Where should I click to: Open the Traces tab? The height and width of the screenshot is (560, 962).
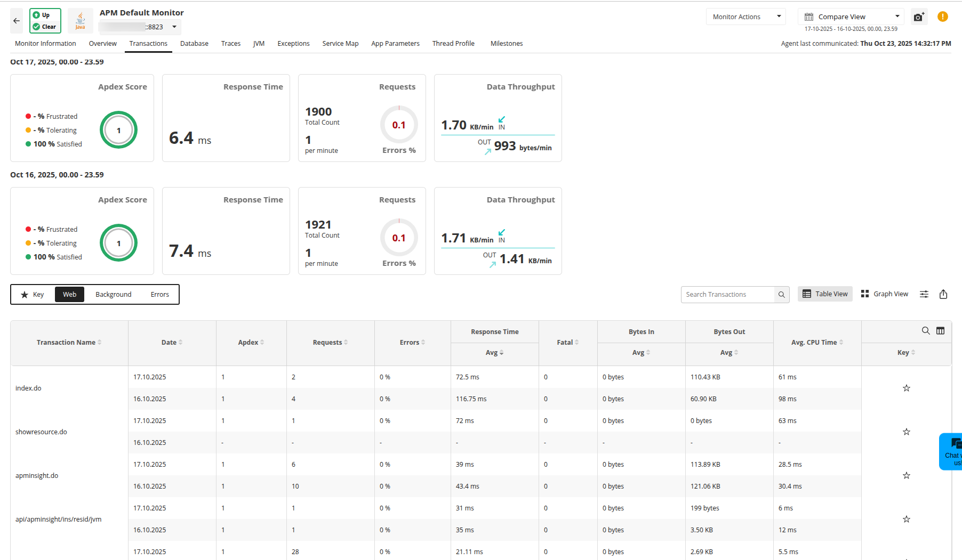click(231, 44)
